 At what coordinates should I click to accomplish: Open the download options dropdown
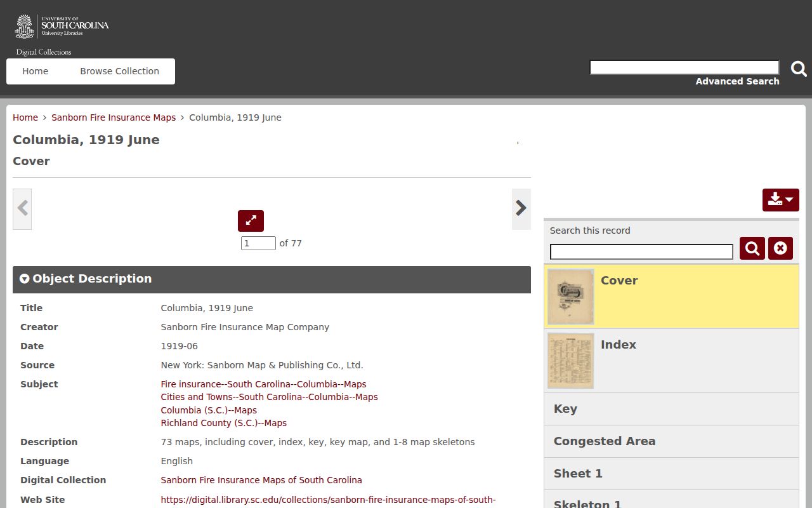click(781, 200)
